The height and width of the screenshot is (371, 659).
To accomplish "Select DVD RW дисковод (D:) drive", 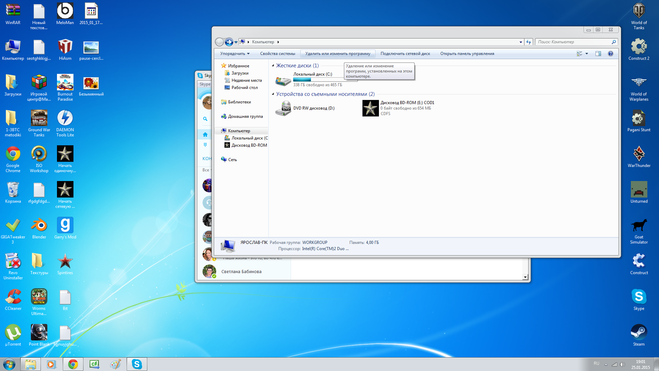I will point(306,108).
